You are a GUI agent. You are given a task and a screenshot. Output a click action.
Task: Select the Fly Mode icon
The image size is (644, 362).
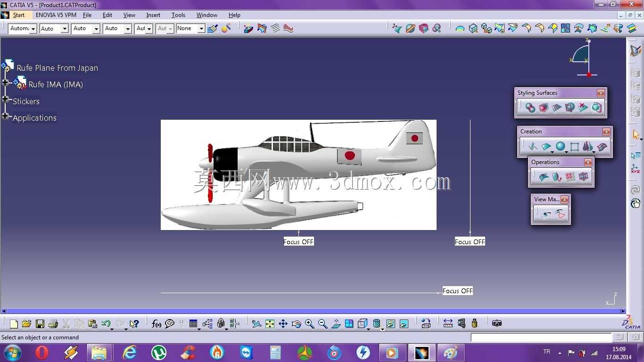pyautogui.click(x=256, y=323)
